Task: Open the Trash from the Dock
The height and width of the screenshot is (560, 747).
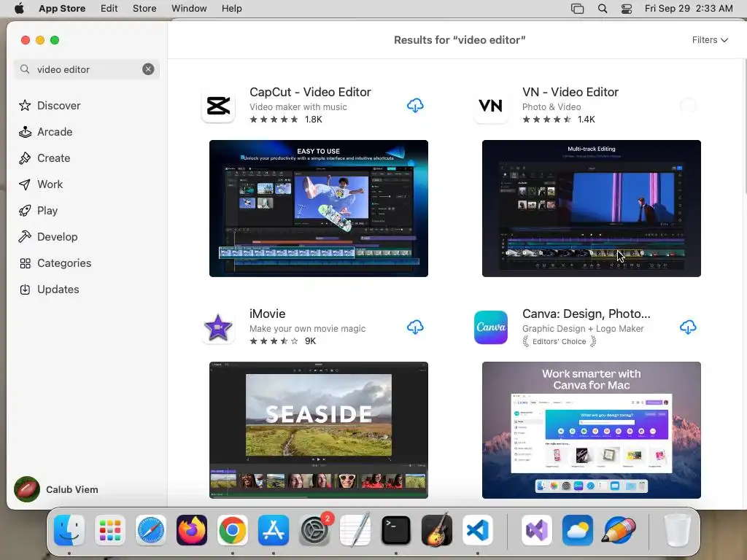Action: click(677, 530)
